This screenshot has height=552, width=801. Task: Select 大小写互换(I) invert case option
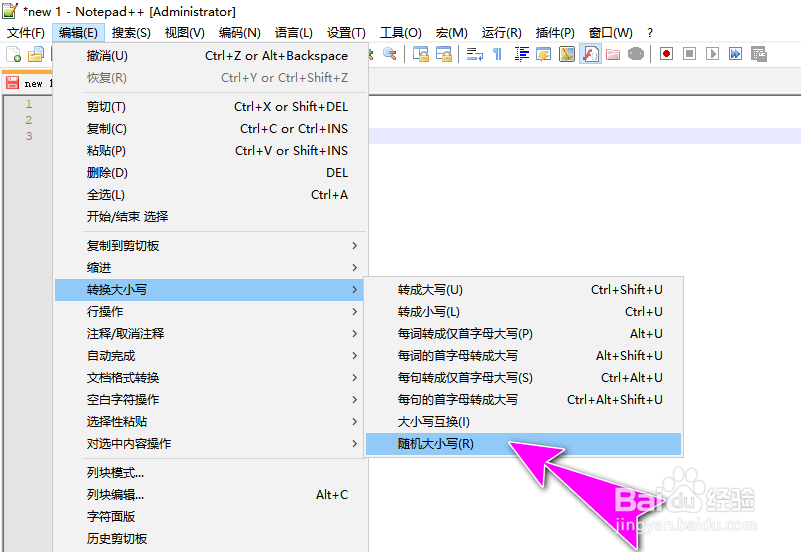[x=524, y=421]
